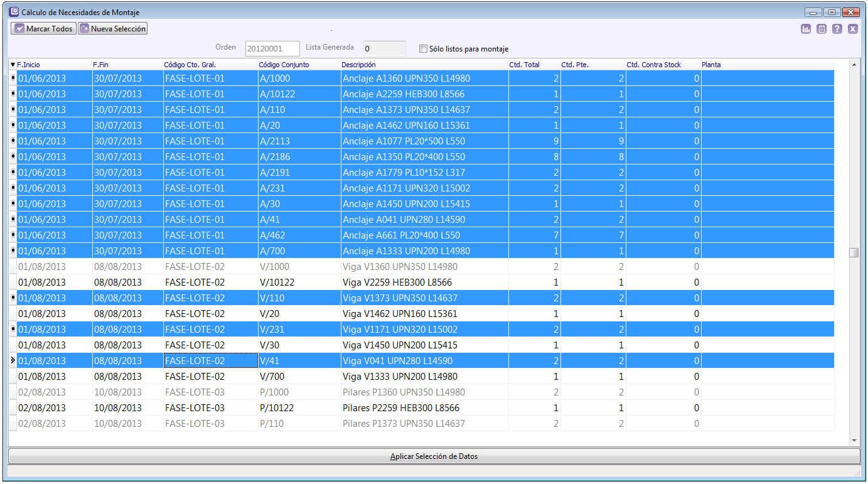Image resolution: width=868 pixels, height=484 pixels.
Task: Sort by Código Conjunto column header
Action: click(284, 65)
